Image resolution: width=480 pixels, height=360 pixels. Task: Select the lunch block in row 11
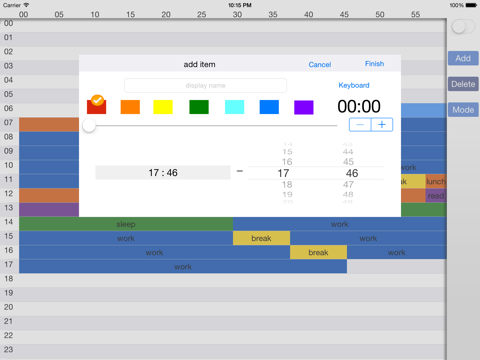(x=436, y=181)
